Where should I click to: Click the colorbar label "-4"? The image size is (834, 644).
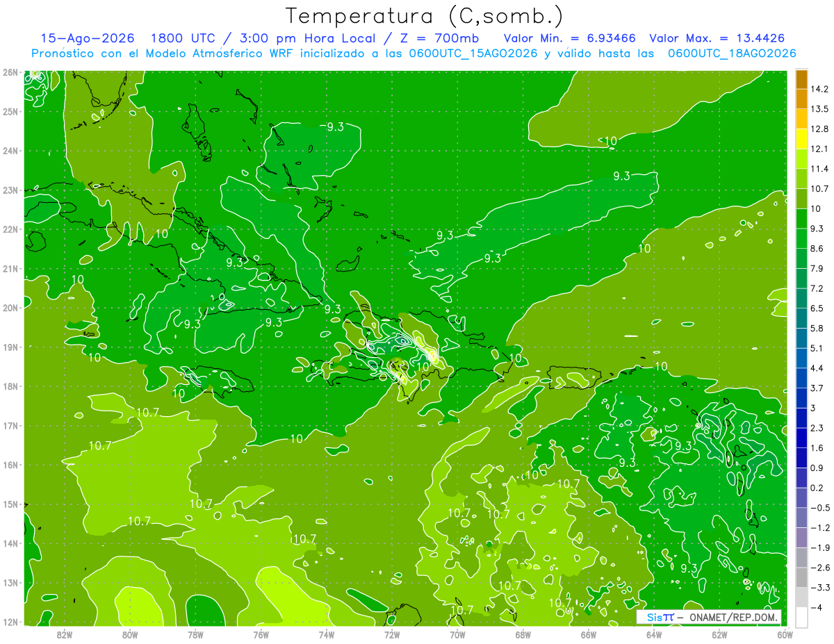817,607
